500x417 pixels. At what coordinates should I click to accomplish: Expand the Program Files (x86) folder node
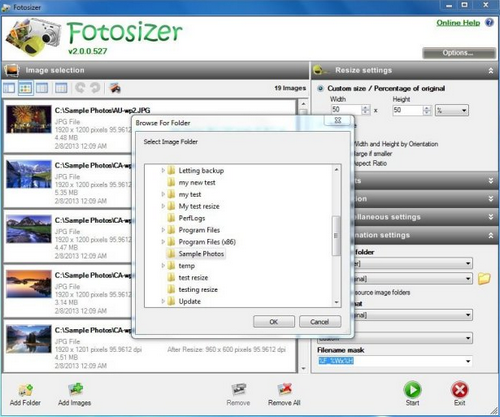(163, 242)
